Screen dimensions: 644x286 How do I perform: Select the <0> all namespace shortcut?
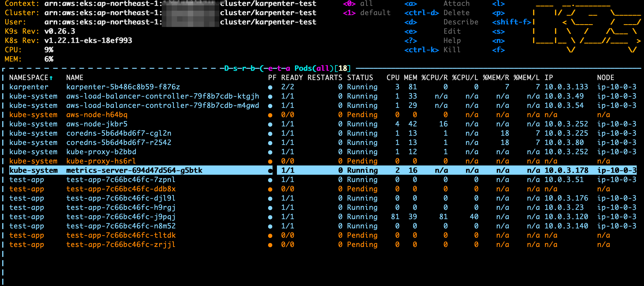click(358, 3)
